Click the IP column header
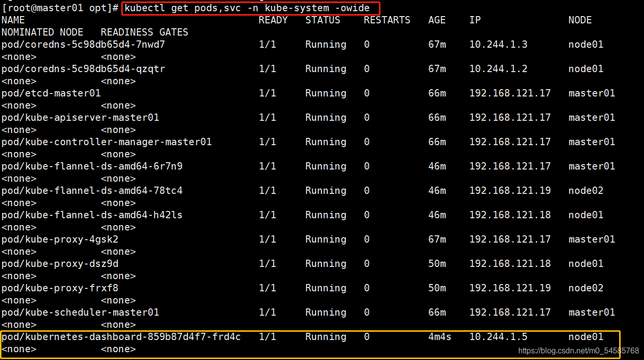The image size is (644, 360). click(x=475, y=20)
